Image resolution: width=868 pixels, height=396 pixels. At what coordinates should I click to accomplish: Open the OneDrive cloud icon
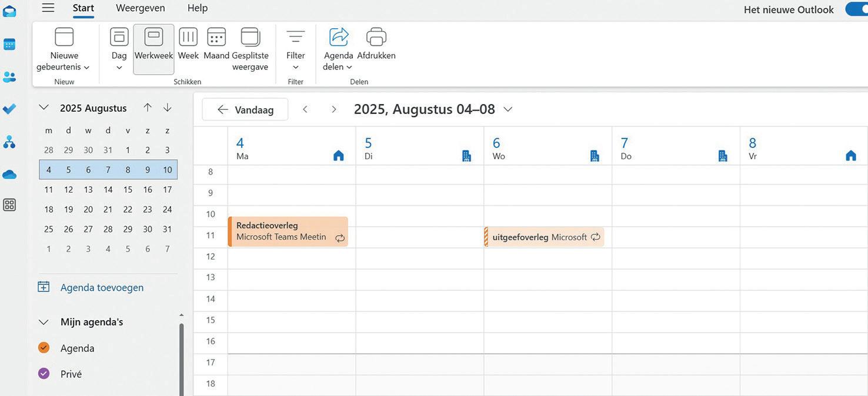[x=9, y=174]
